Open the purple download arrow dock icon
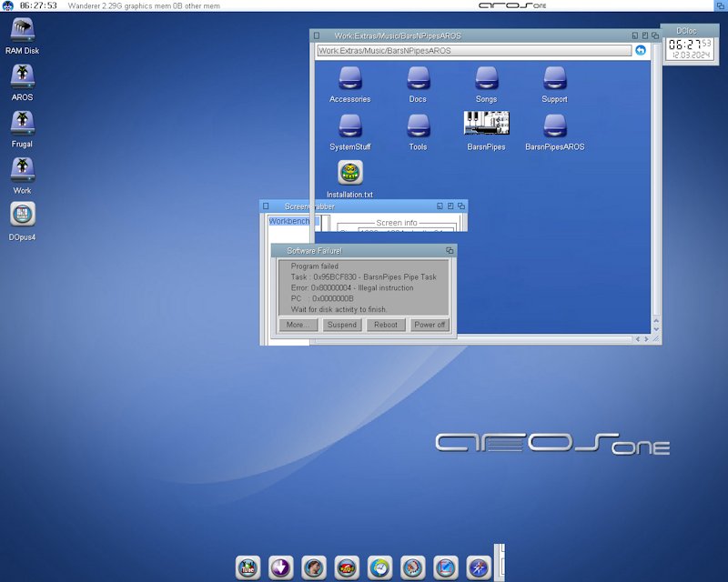The width and height of the screenshot is (728, 582). click(280, 567)
